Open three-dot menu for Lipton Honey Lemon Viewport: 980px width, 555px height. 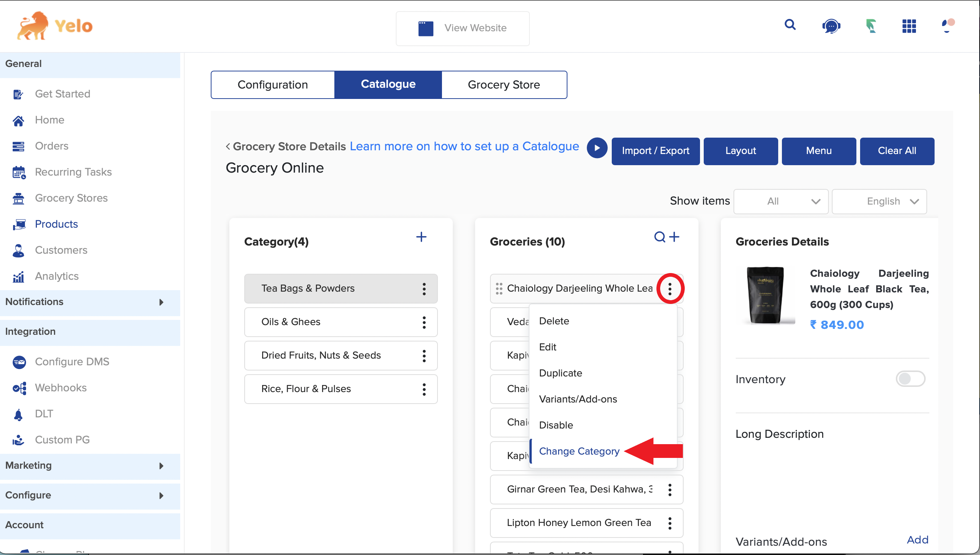pyautogui.click(x=669, y=523)
